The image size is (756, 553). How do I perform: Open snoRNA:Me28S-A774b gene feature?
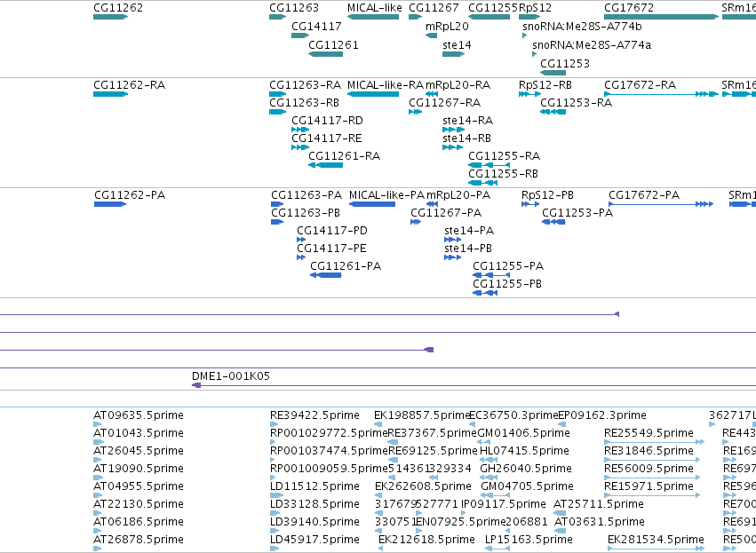pyautogui.click(x=524, y=36)
